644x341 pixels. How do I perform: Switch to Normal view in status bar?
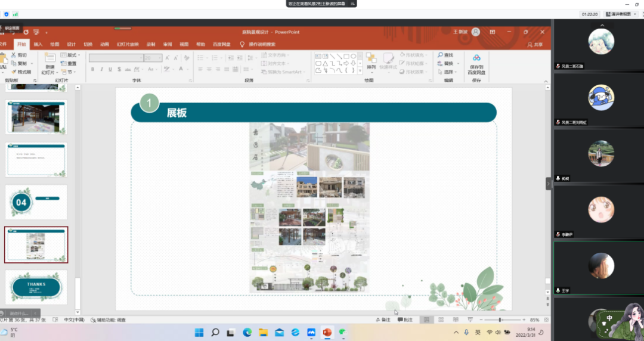tap(427, 320)
